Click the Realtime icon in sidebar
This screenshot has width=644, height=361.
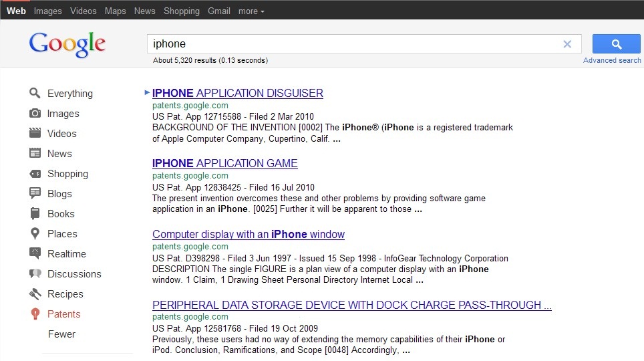pos(35,253)
